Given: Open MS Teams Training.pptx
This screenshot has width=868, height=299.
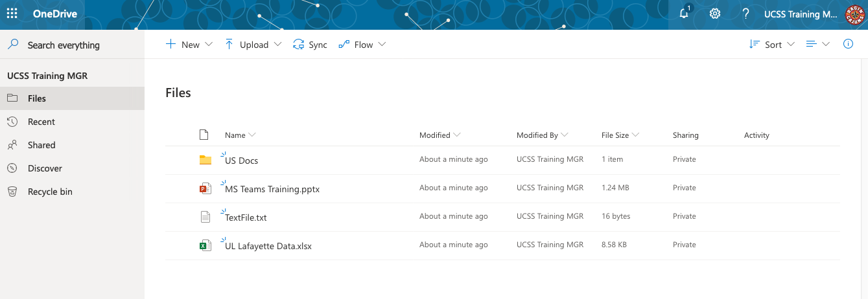Looking at the screenshot, I should (x=272, y=189).
